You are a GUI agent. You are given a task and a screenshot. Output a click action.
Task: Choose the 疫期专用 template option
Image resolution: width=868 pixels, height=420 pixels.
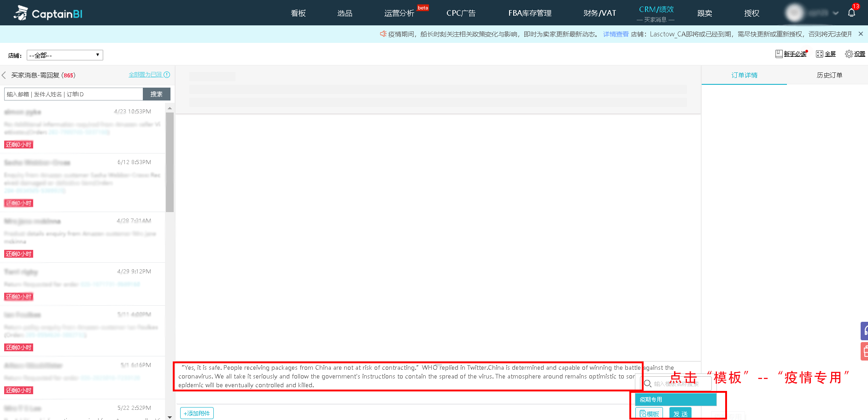point(676,399)
